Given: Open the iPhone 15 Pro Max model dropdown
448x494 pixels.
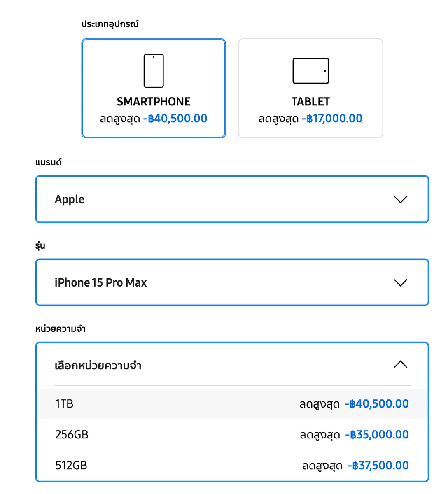Looking at the screenshot, I should coord(232,282).
